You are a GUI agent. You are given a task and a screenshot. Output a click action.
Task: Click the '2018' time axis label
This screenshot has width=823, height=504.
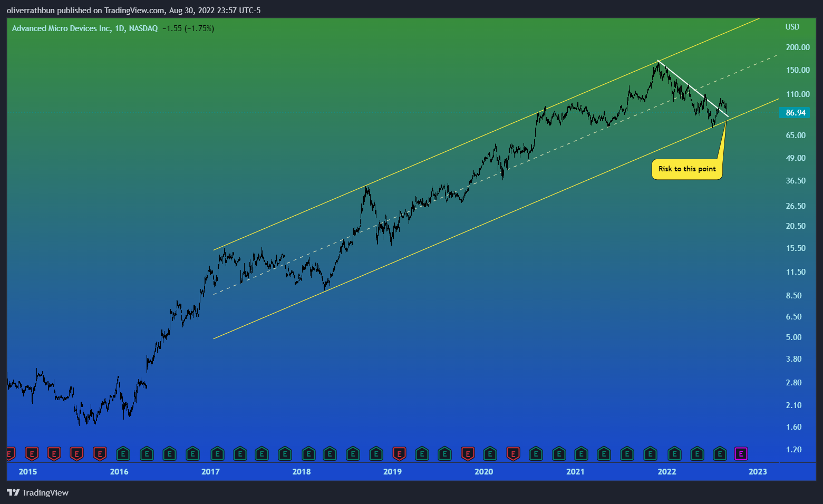click(302, 472)
